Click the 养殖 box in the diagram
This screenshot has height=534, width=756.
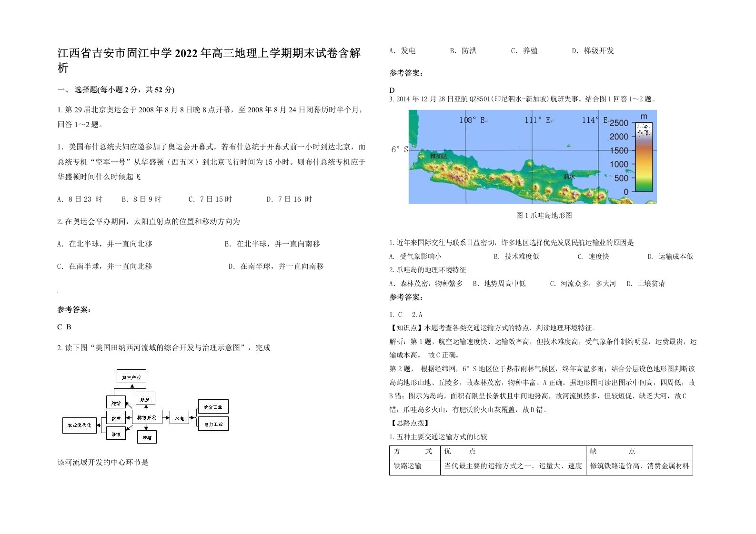point(147,437)
